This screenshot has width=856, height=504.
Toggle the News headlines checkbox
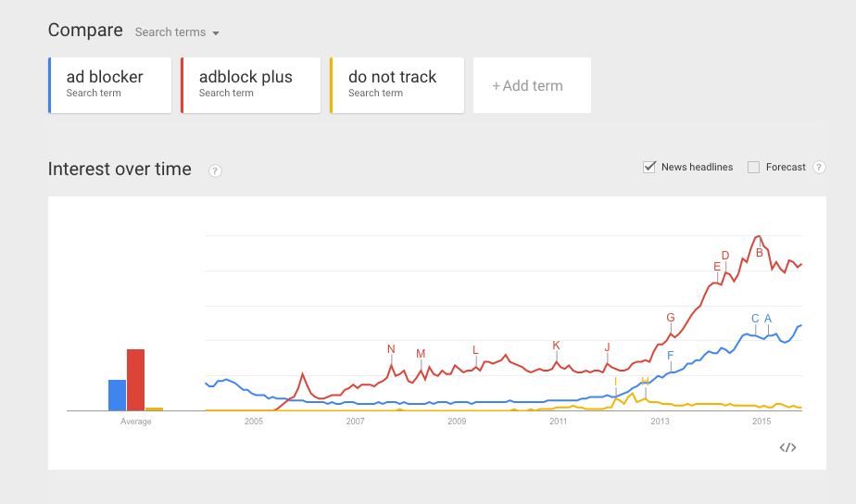[649, 168]
